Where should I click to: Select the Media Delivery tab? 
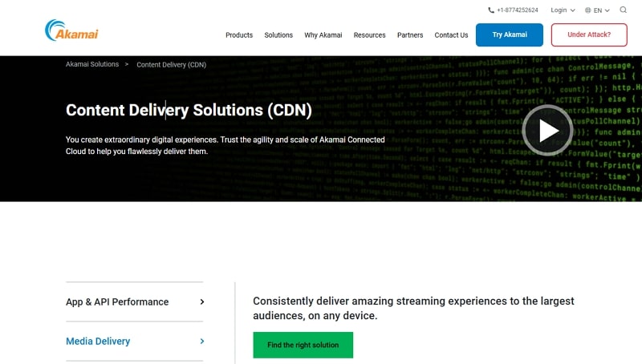(x=135, y=341)
